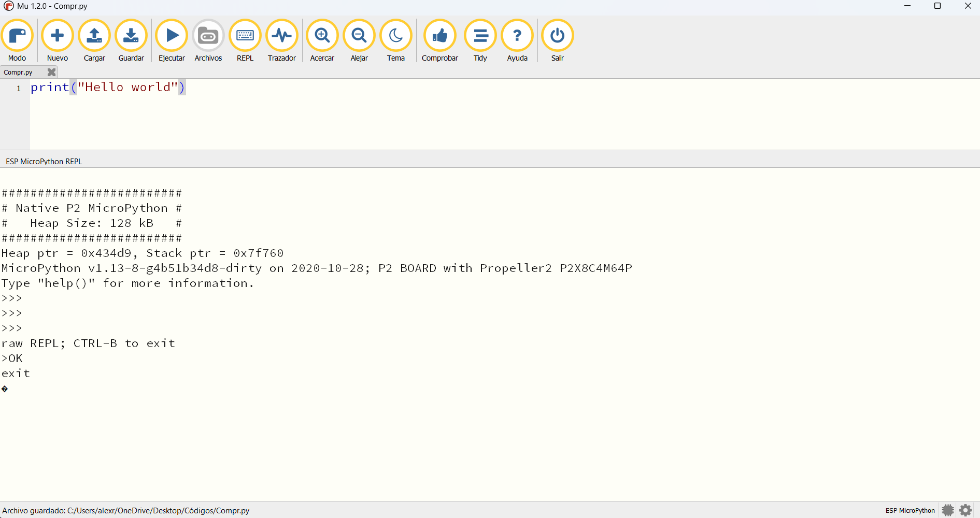Open the Modo mode selector

pos(17,40)
